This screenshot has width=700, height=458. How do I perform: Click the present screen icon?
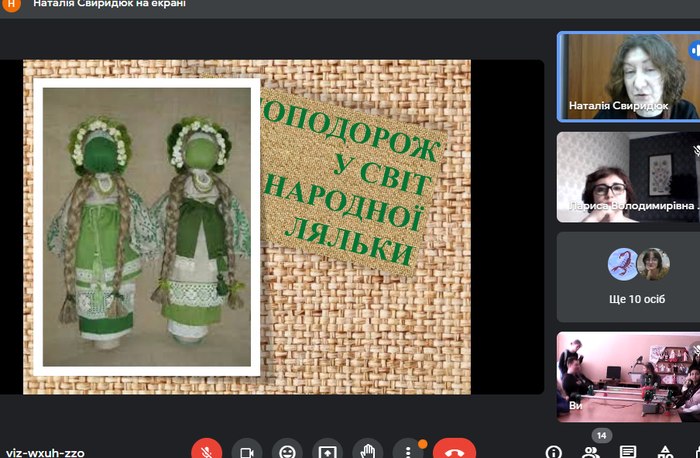click(x=328, y=451)
